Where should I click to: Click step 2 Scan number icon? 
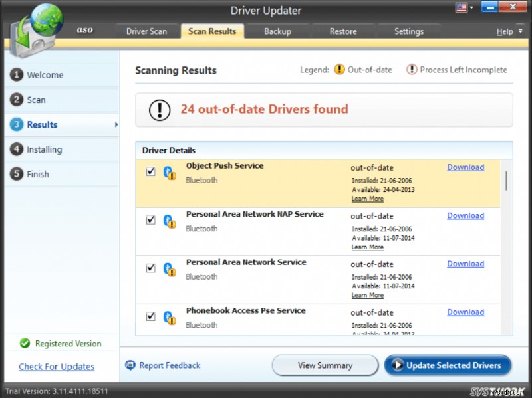tap(16, 100)
